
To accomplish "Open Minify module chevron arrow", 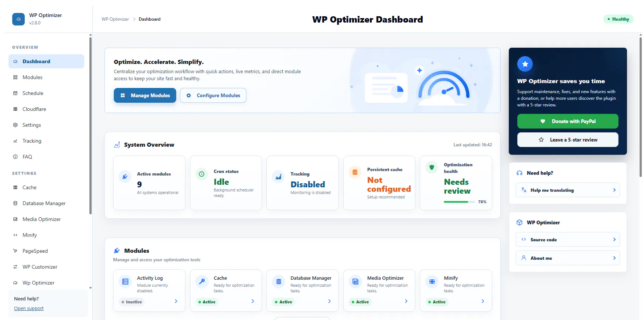I will [x=483, y=302].
